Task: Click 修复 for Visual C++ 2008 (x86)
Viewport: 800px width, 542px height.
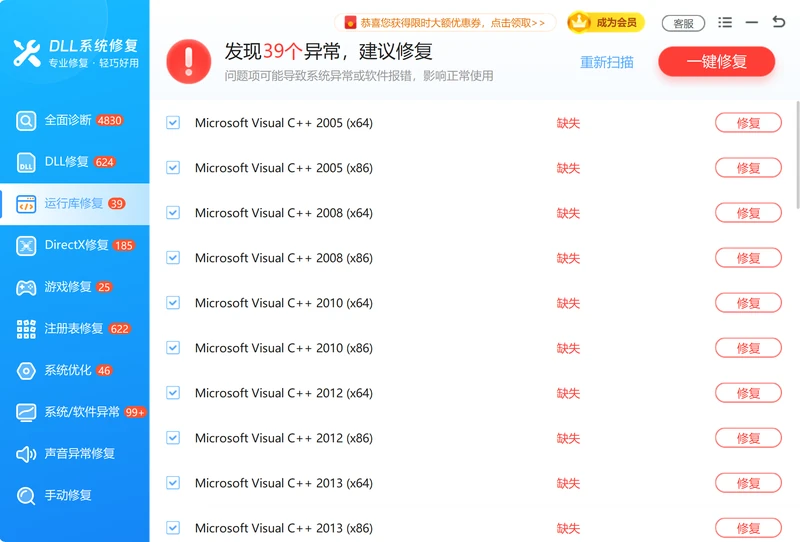Action: 748,258
